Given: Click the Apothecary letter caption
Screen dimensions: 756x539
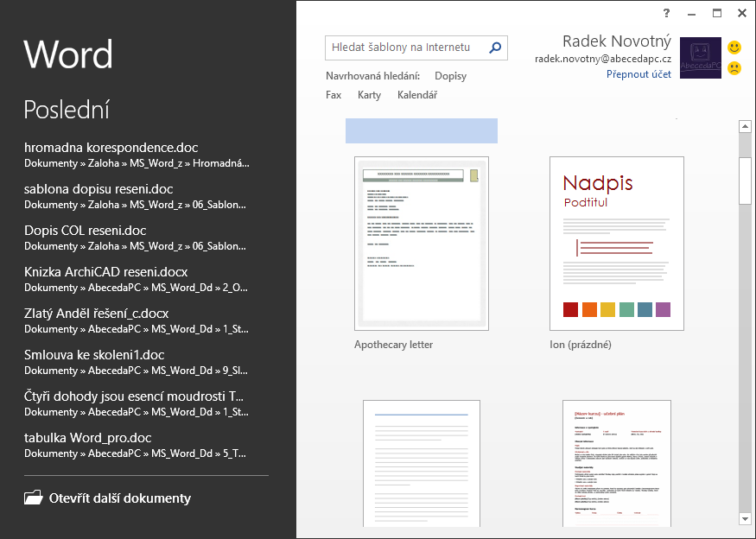Looking at the screenshot, I should (x=393, y=345).
